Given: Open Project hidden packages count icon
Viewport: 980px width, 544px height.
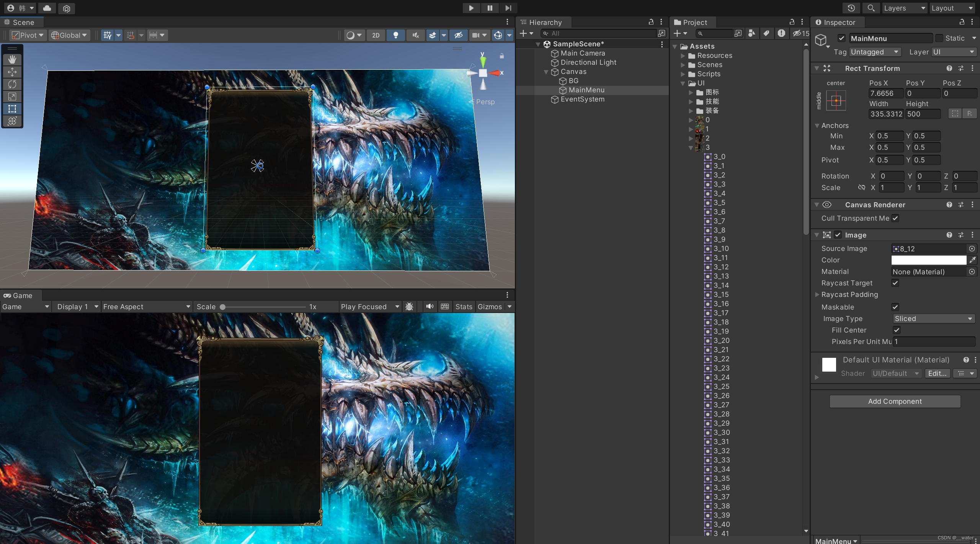Looking at the screenshot, I should [801, 33].
